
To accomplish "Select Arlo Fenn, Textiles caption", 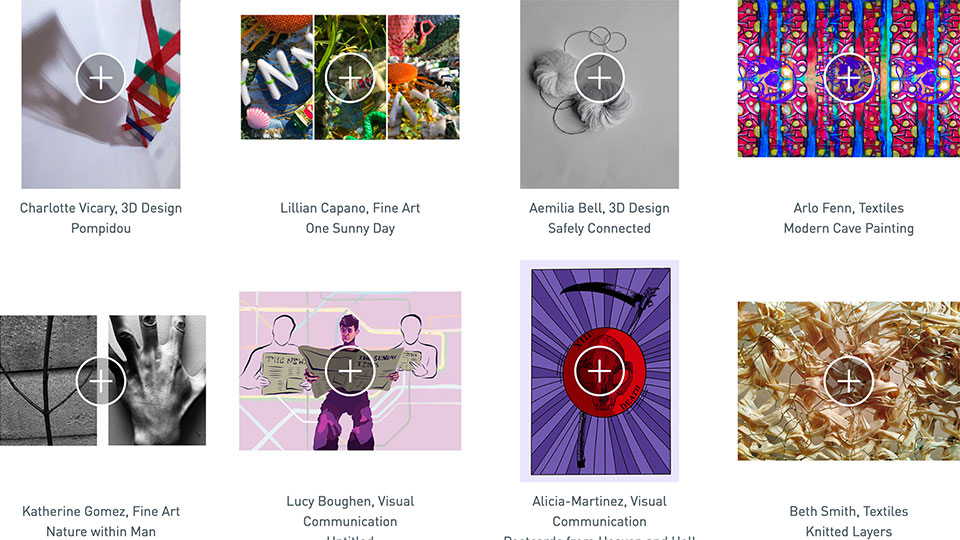I will (849, 208).
